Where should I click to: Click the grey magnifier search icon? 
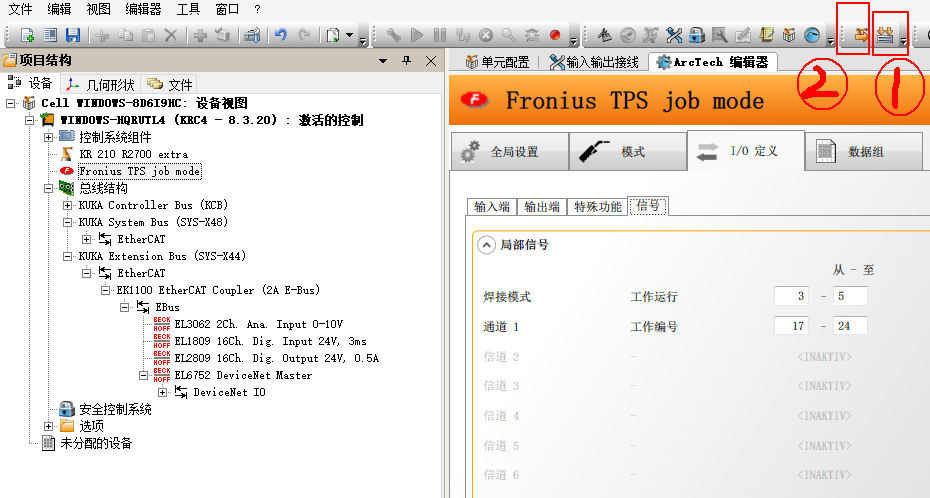[x=509, y=36]
